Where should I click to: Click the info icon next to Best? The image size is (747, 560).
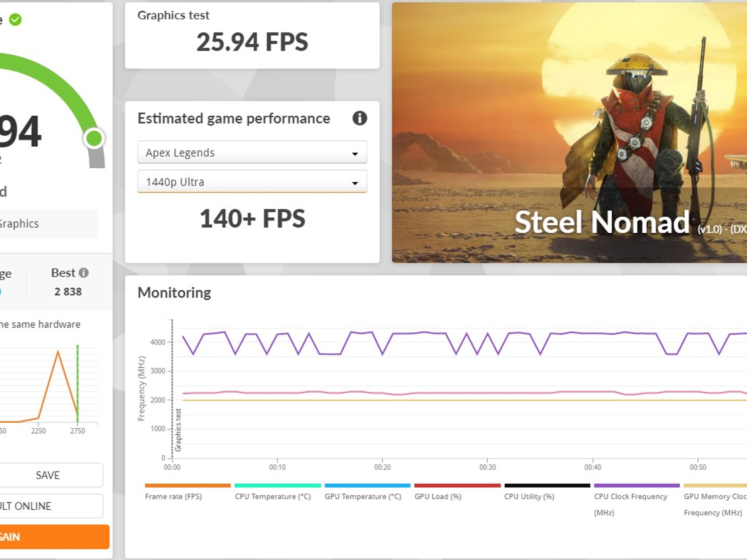tap(84, 273)
